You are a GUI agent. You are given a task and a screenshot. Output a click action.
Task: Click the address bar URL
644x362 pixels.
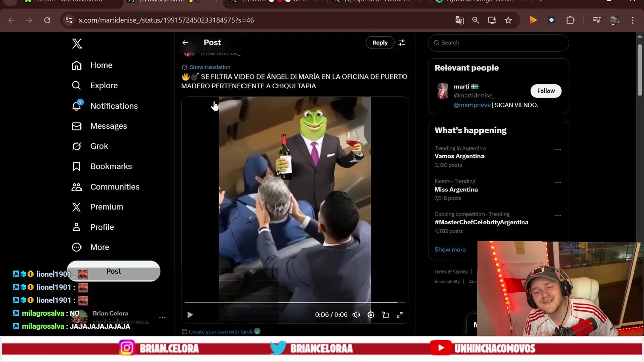click(166, 20)
